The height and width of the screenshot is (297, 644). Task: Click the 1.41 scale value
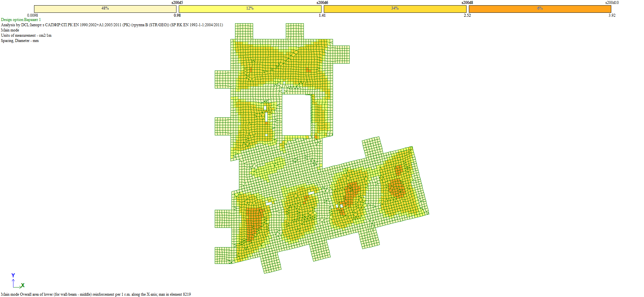tap(322, 15)
